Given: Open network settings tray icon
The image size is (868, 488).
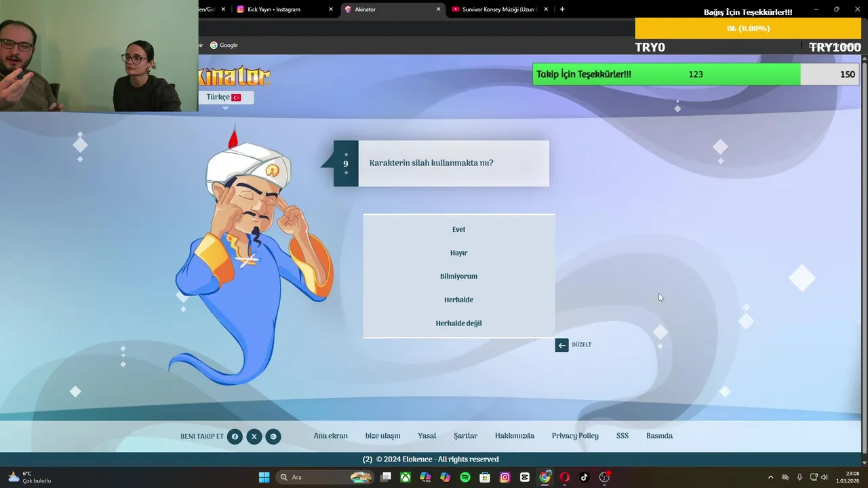Looking at the screenshot, I should tap(814, 477).
